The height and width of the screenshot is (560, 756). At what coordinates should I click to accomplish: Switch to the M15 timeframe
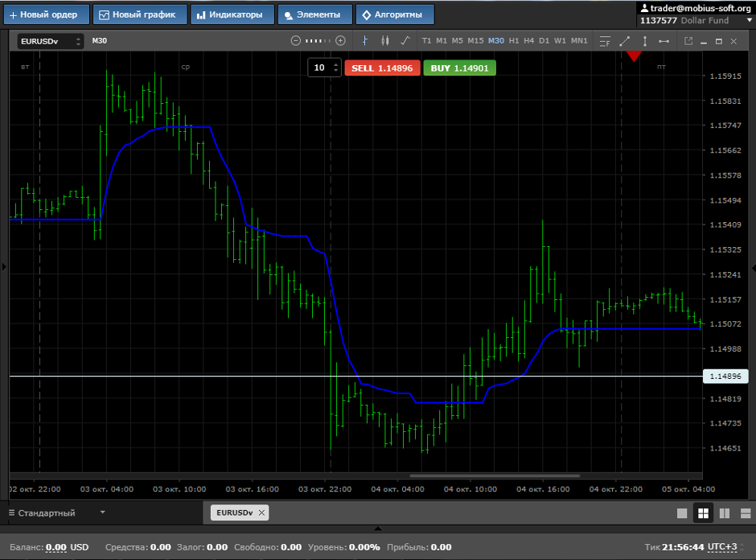point(475,41)
